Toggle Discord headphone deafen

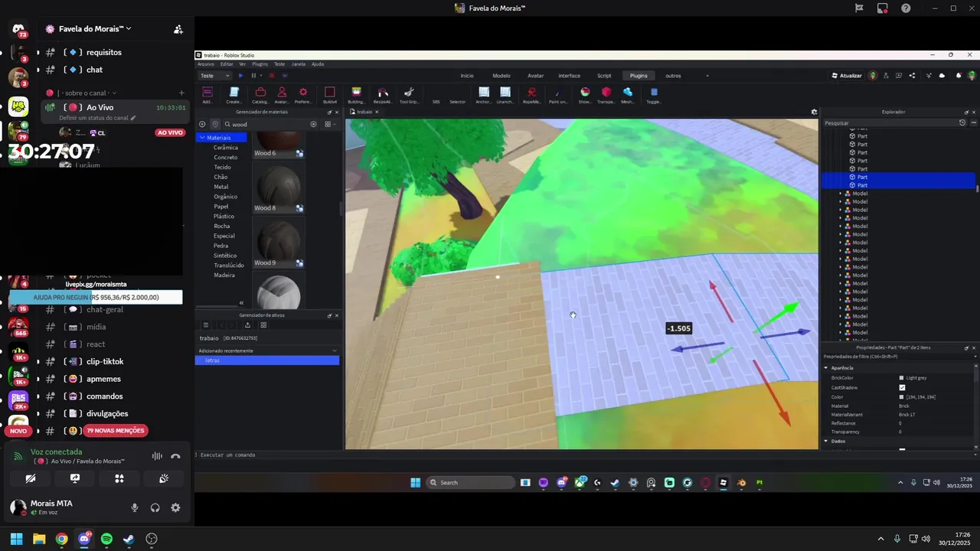tap(155, 507)
